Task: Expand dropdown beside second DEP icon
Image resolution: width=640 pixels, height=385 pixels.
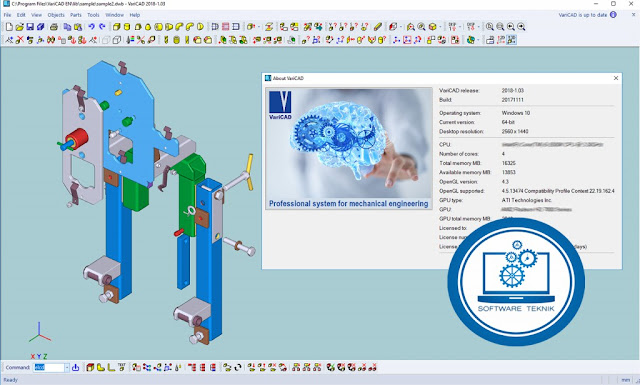Action: [479, 27]
